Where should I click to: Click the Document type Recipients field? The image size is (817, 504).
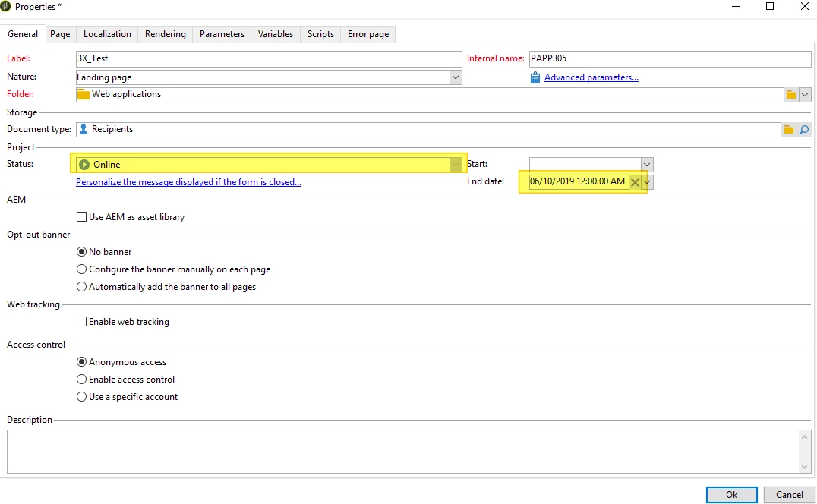[x=428, y=129]
